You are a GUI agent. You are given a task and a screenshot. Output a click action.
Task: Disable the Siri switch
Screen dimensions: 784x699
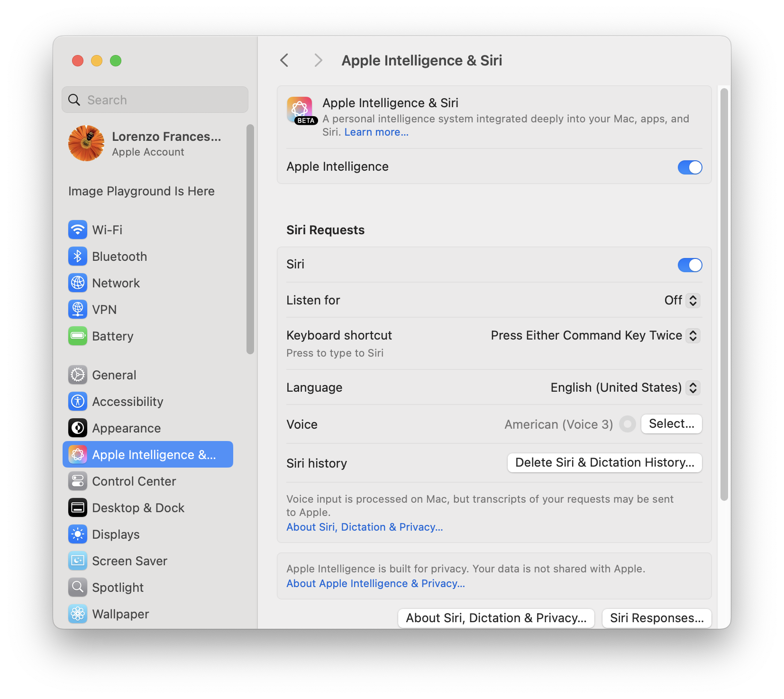click(690, 265)
